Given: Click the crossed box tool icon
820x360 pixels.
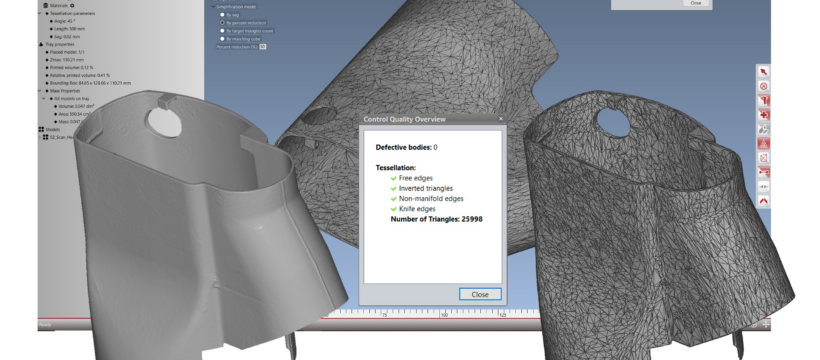Looking at the screenshot, I should (763, 158).
